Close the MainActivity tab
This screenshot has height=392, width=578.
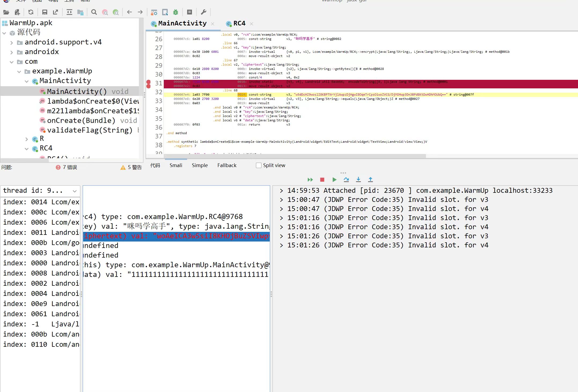click(213, 24)
